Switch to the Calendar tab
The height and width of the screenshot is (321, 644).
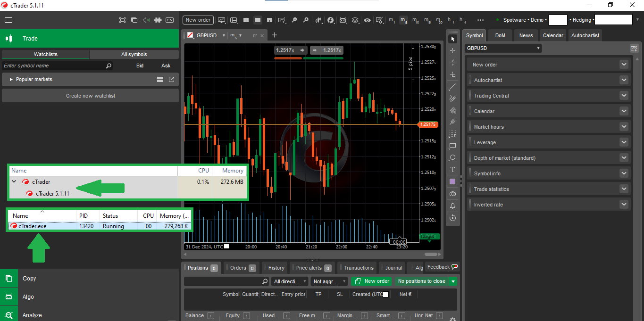(x=553, y=35)
